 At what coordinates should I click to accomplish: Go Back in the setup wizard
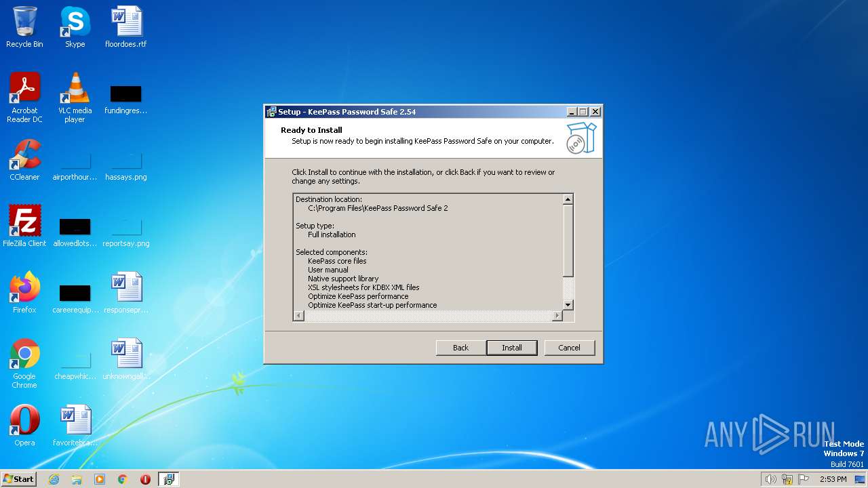point(461,348)
